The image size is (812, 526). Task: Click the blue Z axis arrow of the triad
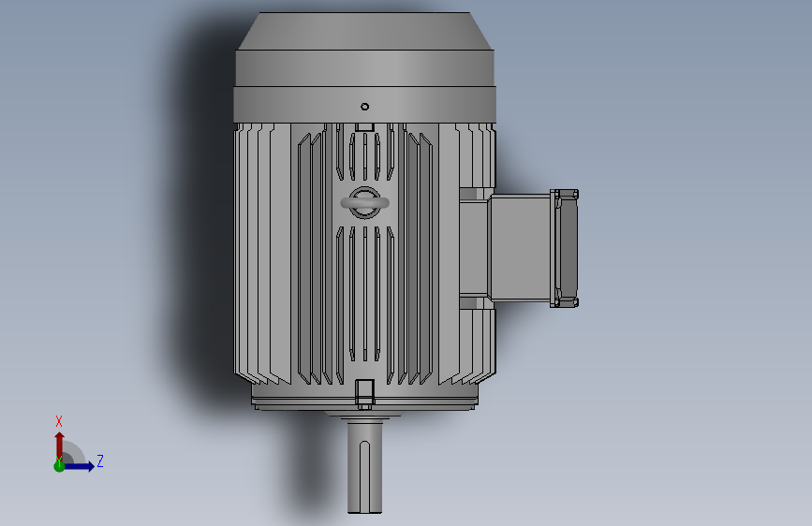(x=79, y=466)
